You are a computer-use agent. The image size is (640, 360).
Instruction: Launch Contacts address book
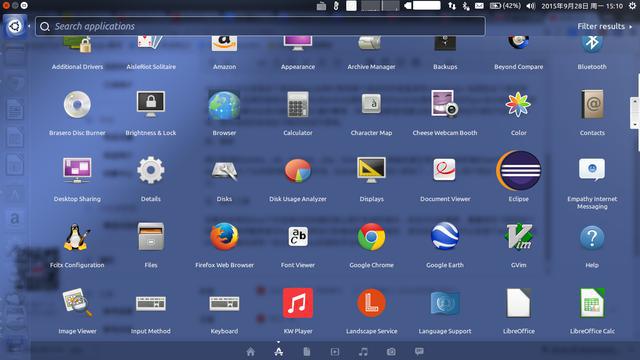tap(592, 105)
